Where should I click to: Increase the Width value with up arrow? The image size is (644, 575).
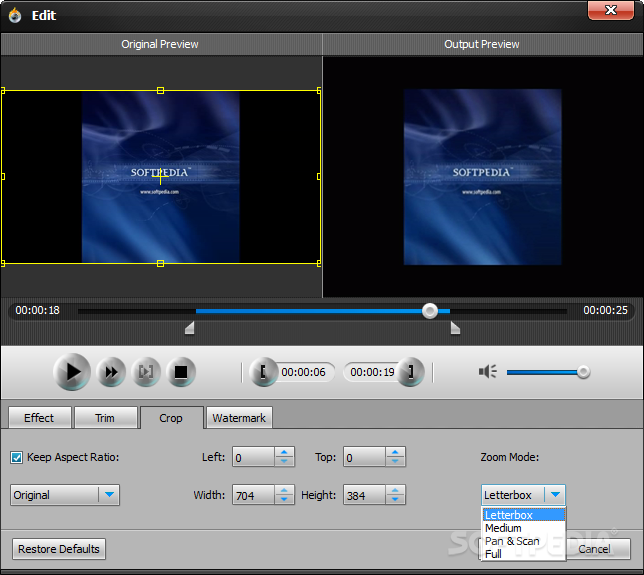pyautogui.click(x=284, y=490)
